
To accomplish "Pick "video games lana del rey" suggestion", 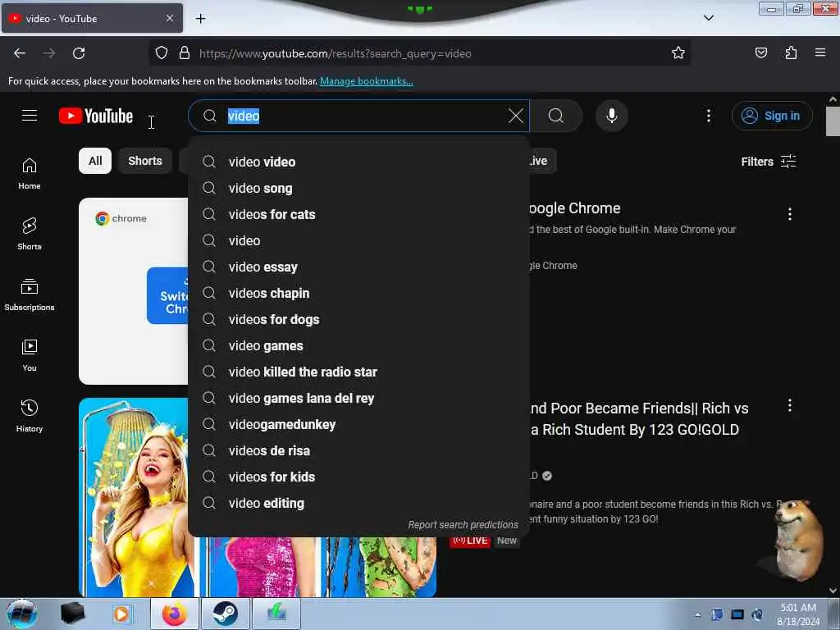I will pos(358,398).
